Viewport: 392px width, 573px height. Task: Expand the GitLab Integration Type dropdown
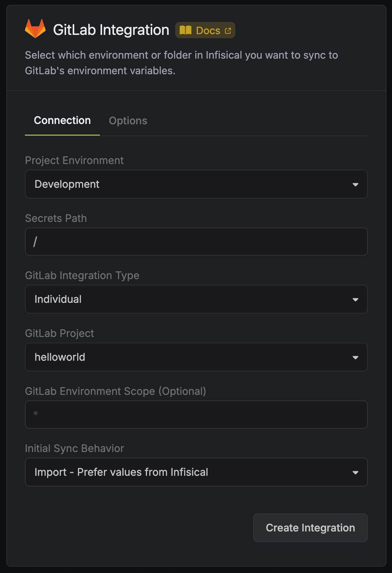(196, 299)
